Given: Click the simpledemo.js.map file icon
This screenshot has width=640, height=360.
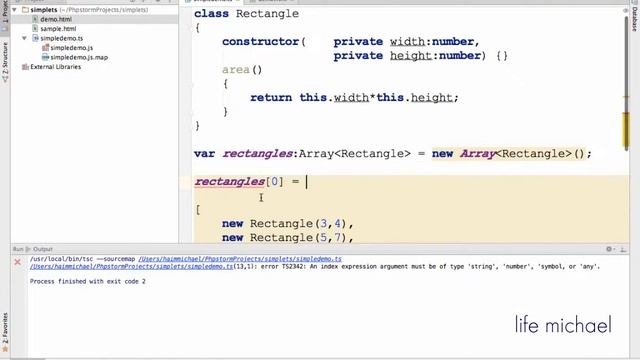Looking at the screenshot, I should coord(45,57).
